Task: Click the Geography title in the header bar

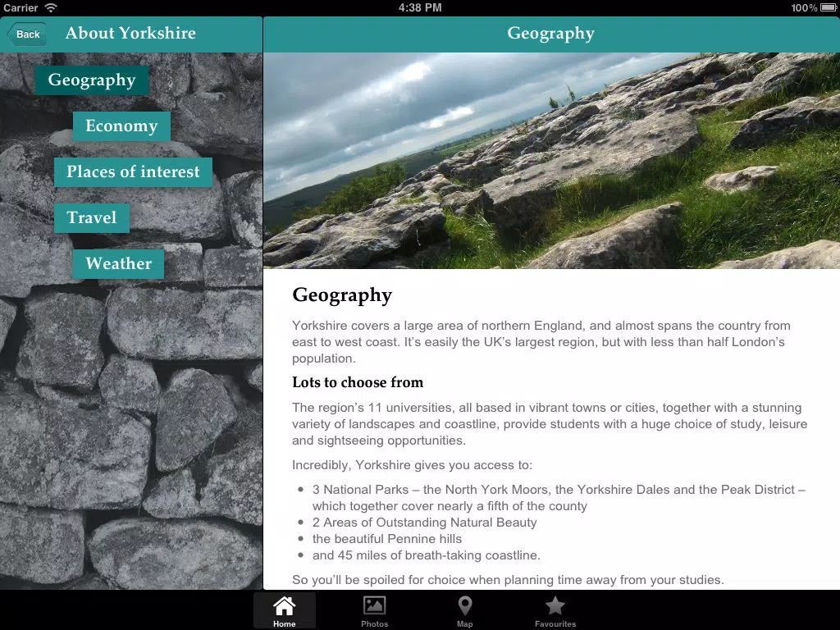Action: click(x=550, y=33)
